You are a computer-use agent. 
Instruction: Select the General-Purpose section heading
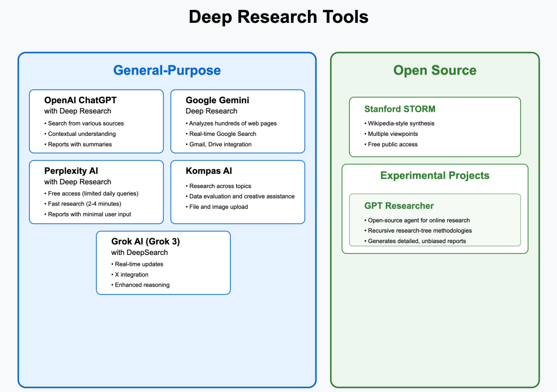pyautogui.click(x=167, y=70)
